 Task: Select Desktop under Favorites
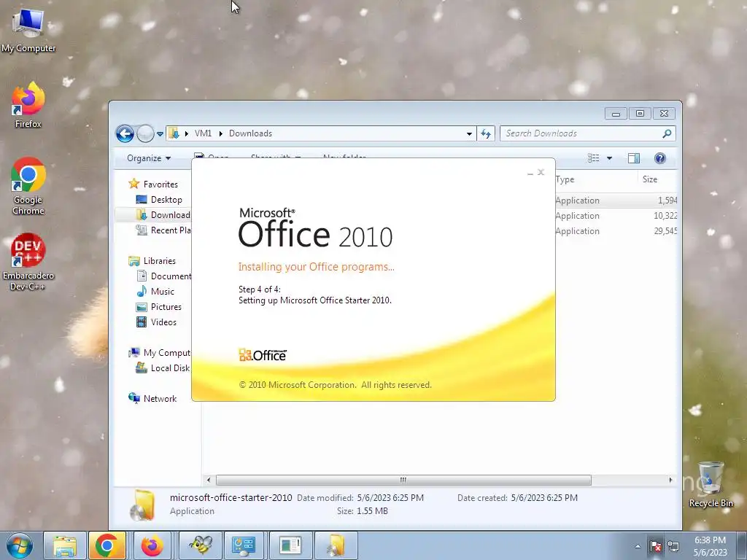tap(166, 200)
